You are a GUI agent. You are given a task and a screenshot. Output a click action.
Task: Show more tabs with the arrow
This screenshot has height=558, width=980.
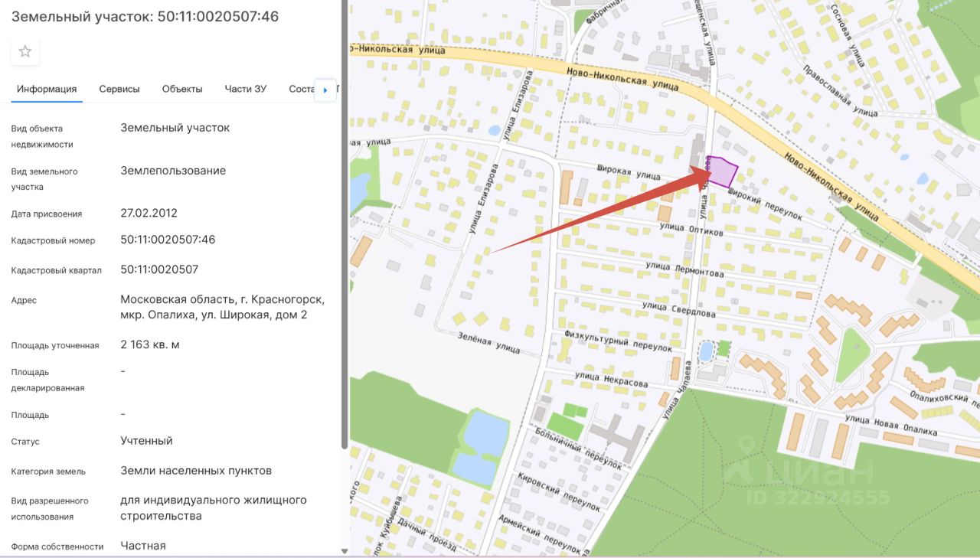[325, 90]
